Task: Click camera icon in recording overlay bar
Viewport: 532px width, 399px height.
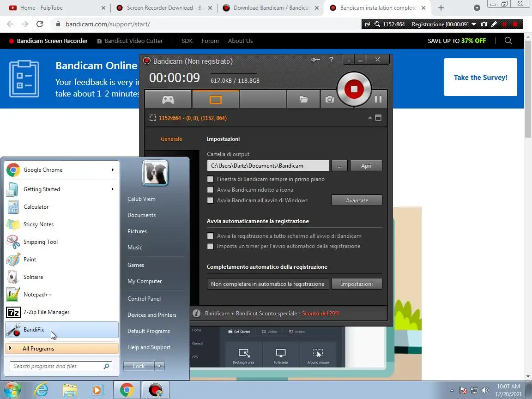Action: [x=484, y=24]
